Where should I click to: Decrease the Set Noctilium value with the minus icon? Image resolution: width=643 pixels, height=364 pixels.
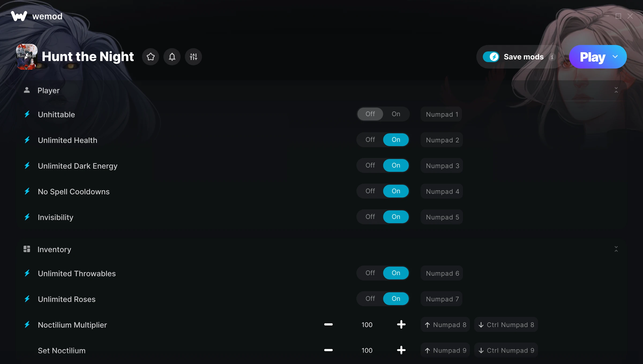pyautogui.click(x=328, y=350)
